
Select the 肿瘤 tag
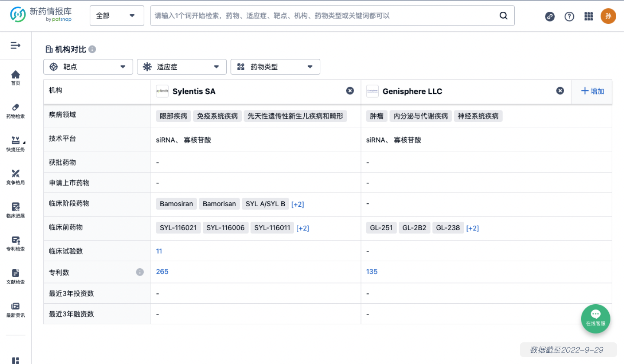click(x=377, y=116)
